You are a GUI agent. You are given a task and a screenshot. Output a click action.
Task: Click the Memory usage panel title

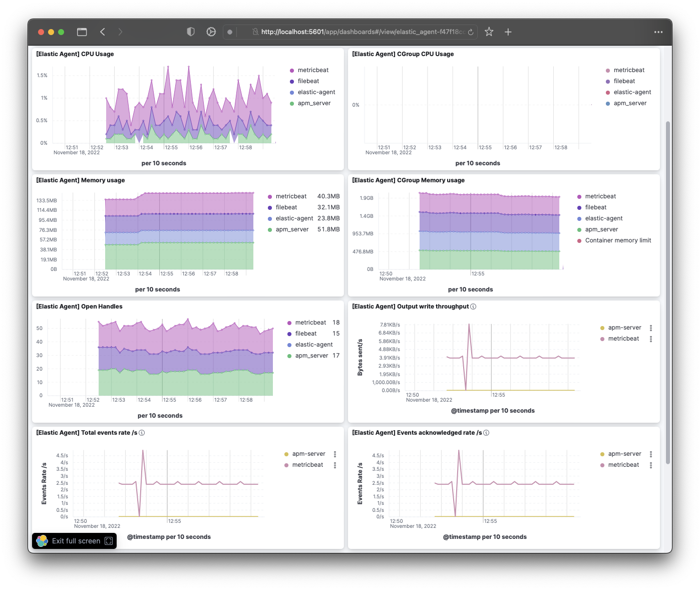tap(81, 180)
